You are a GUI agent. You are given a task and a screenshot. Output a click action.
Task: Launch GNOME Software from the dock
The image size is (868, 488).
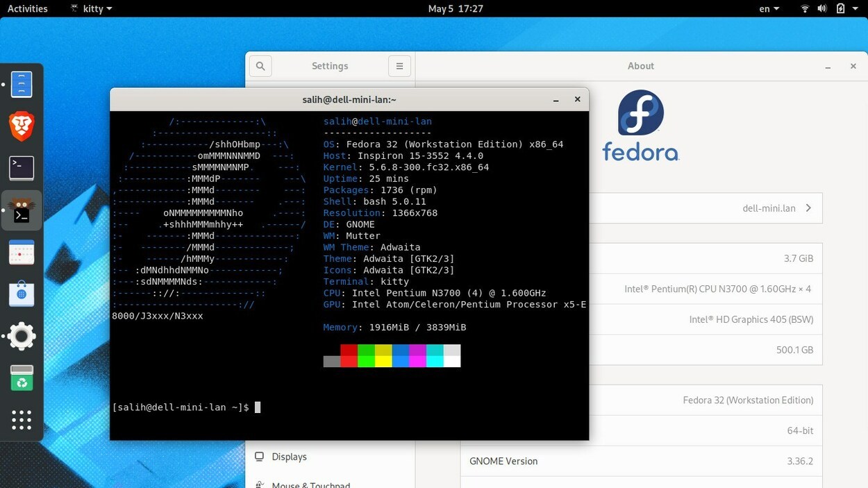[21, 294]
